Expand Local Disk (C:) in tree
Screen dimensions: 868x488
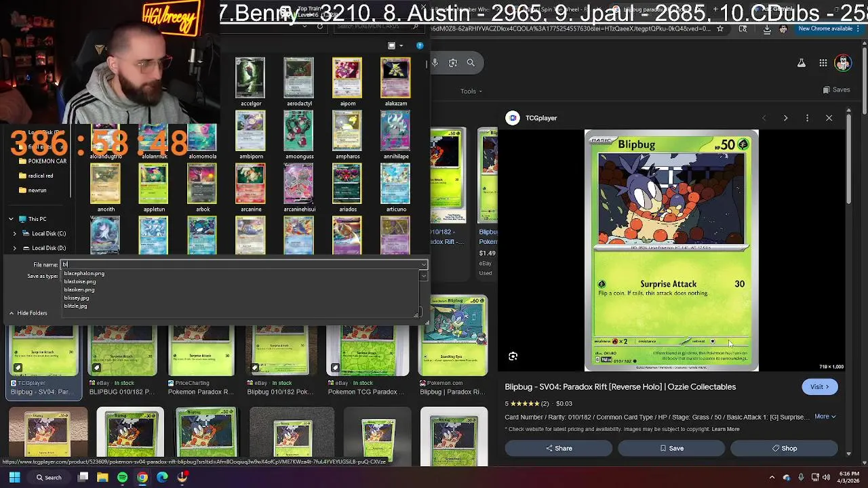click(x=15, y=233)
